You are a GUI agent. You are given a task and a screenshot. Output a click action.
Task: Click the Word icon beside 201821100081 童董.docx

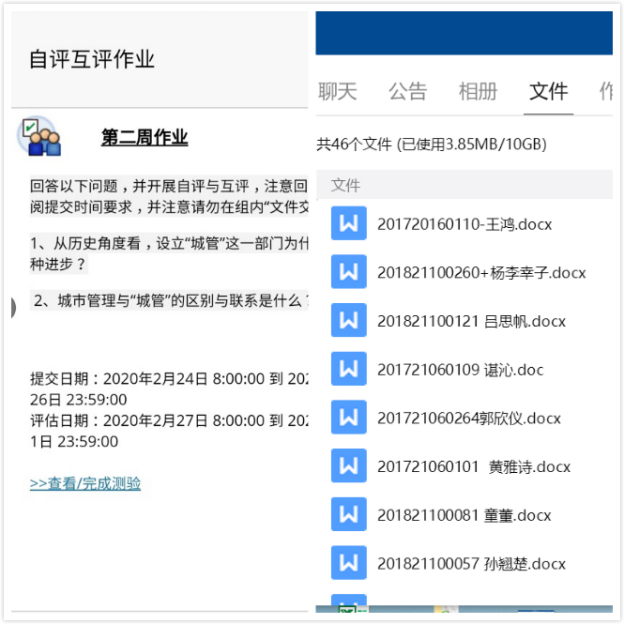348,515
